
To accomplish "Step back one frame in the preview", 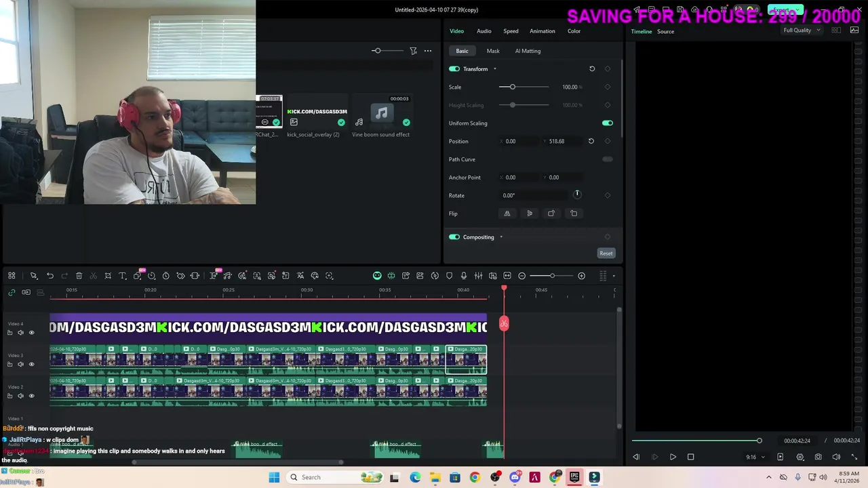I will [636, 457].
